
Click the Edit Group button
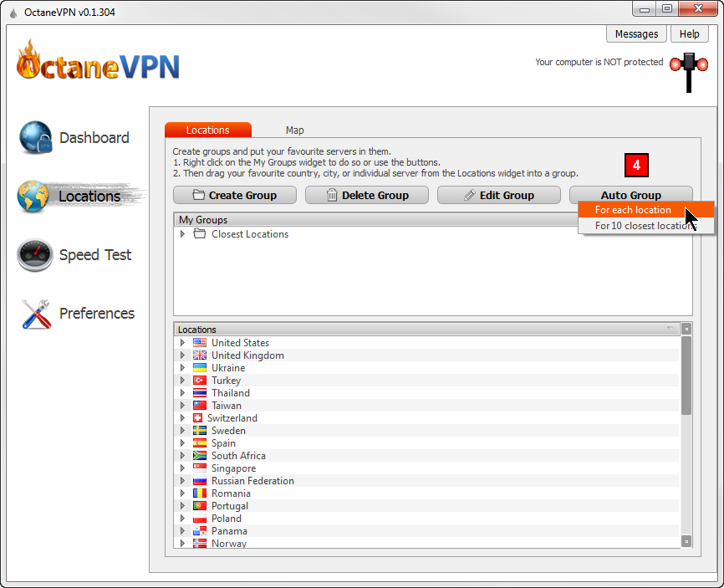[498, 195]
